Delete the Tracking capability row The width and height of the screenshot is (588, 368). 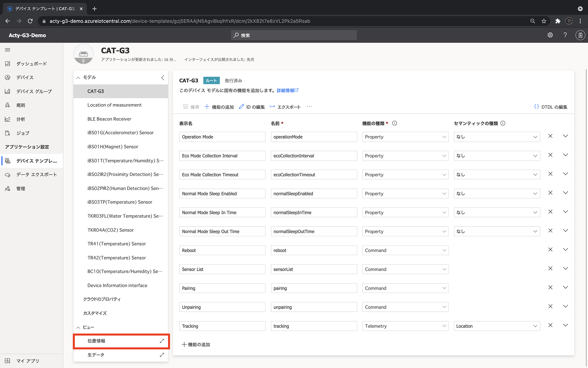550,325
